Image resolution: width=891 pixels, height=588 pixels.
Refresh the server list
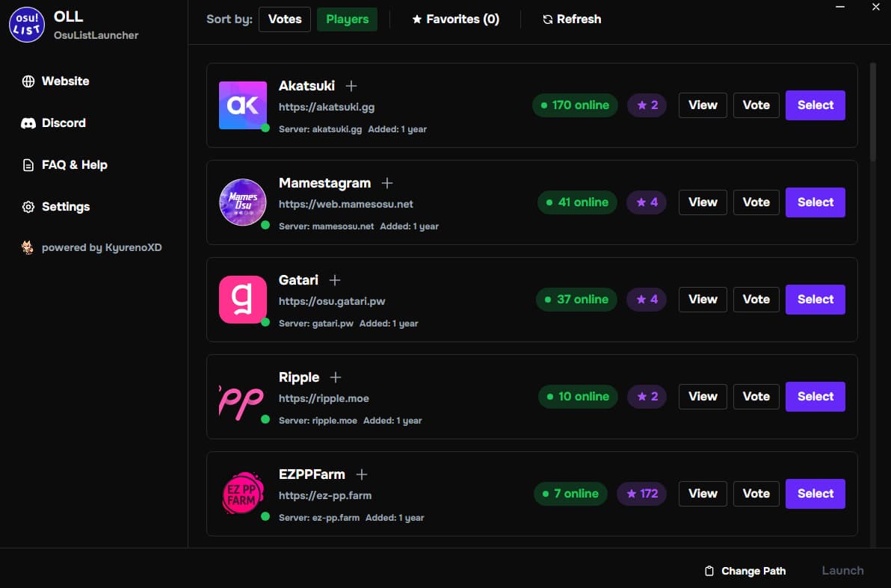[571, 19]
